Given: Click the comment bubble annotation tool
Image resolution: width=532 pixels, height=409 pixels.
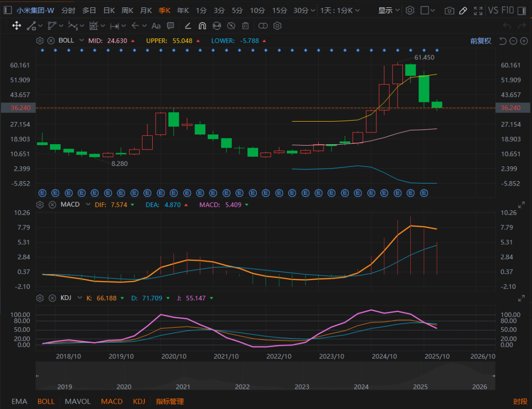Looking at the screenshot, I should pos(170,26).
